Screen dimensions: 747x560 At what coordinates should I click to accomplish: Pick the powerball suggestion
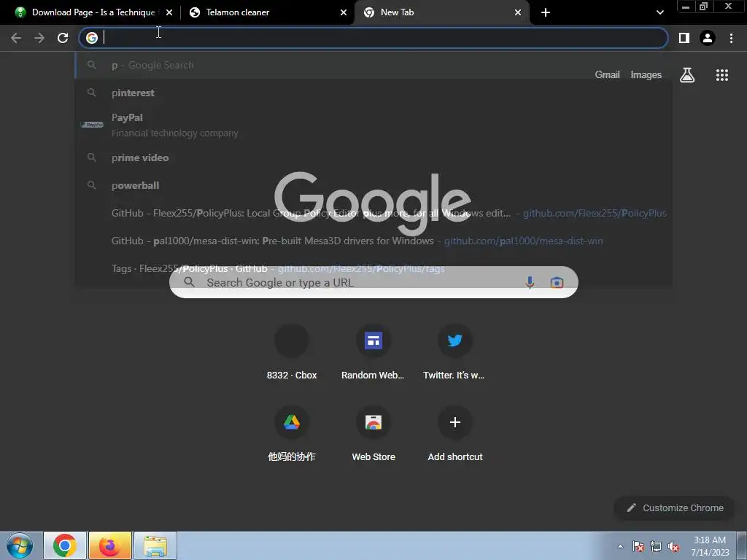pyautogui.click(x=373, y=185)
